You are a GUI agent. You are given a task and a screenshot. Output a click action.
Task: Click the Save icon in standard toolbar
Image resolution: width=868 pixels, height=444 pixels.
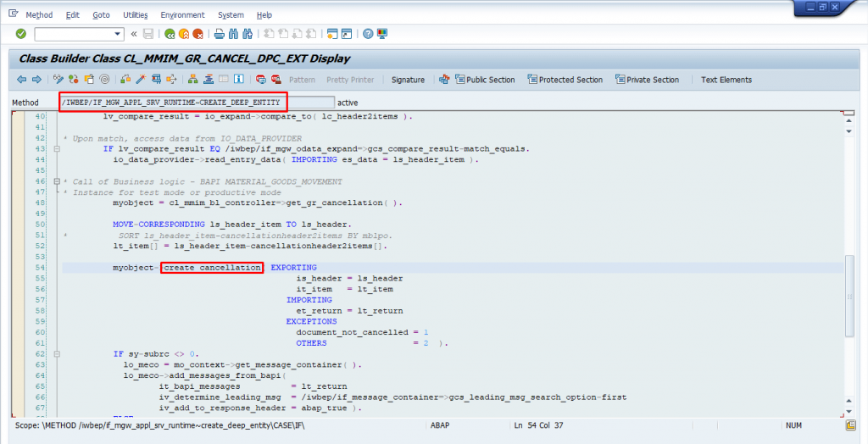148,35
